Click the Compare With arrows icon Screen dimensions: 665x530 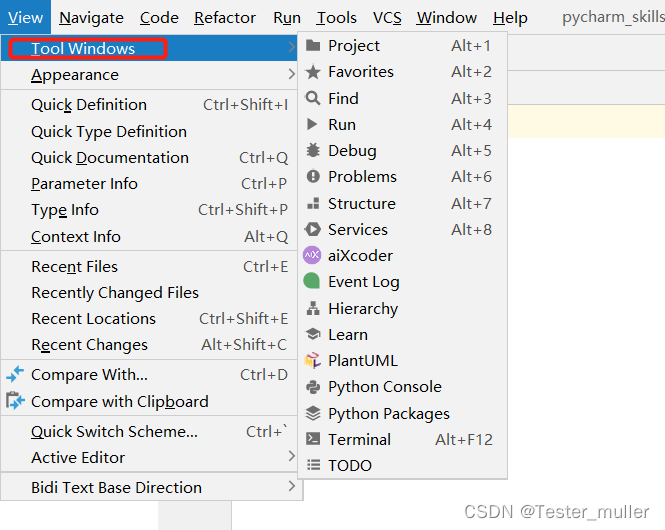(15, 374)
